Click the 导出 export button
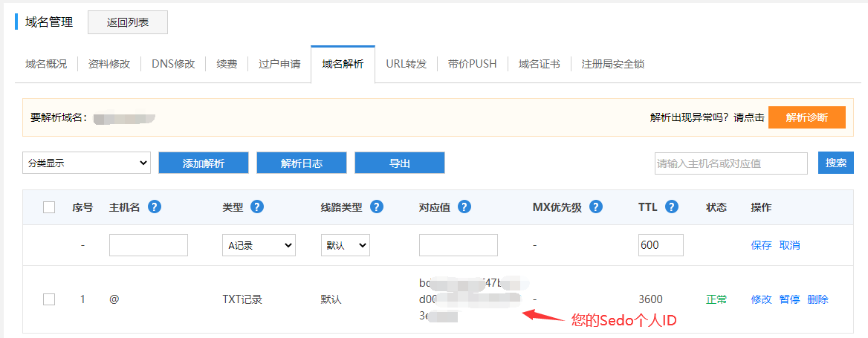Viewport: 868px width, 338px height. (400, 163)
